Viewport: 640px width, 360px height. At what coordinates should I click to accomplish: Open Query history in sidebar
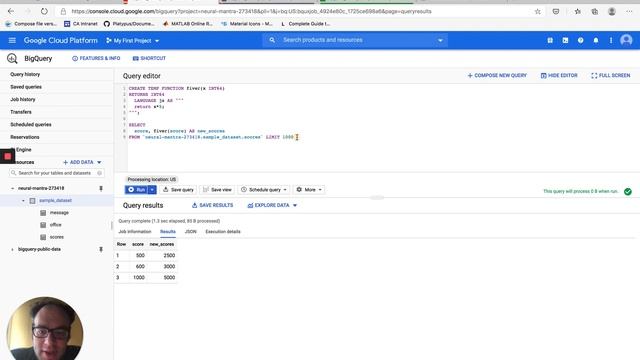[x=25, y=74]
